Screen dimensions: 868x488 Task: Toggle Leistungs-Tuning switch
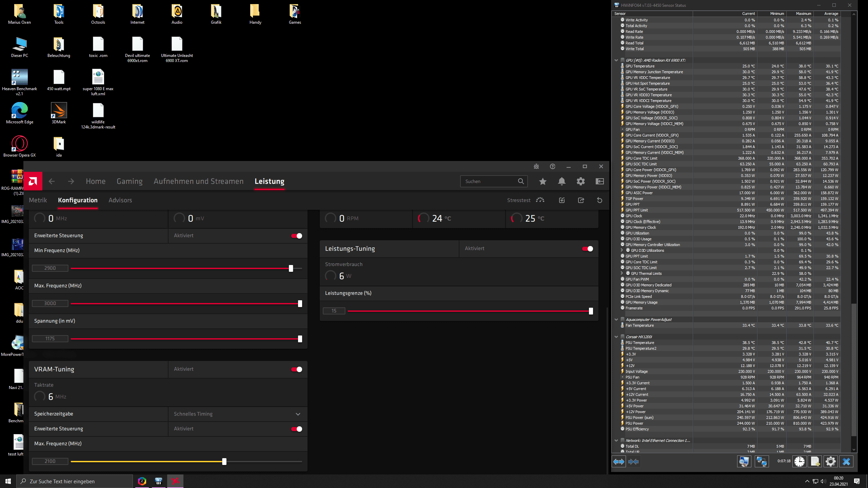coord(588,249)
